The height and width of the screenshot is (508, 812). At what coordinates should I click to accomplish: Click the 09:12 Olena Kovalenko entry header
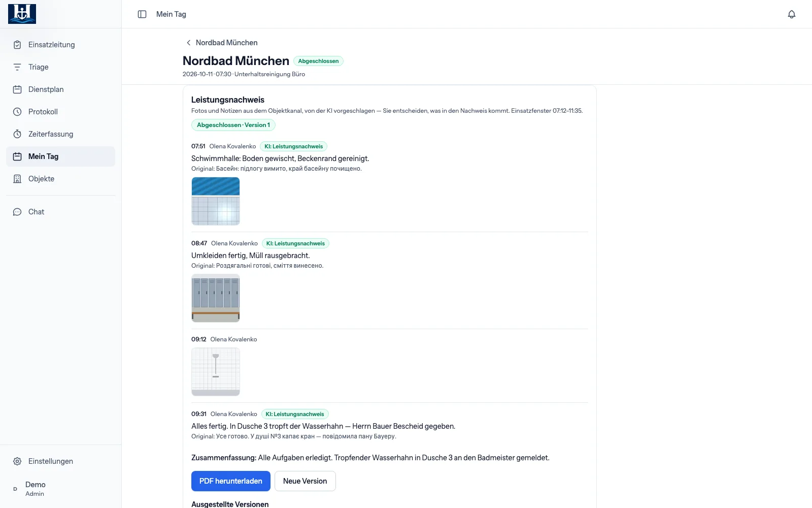tap(224, 339)
